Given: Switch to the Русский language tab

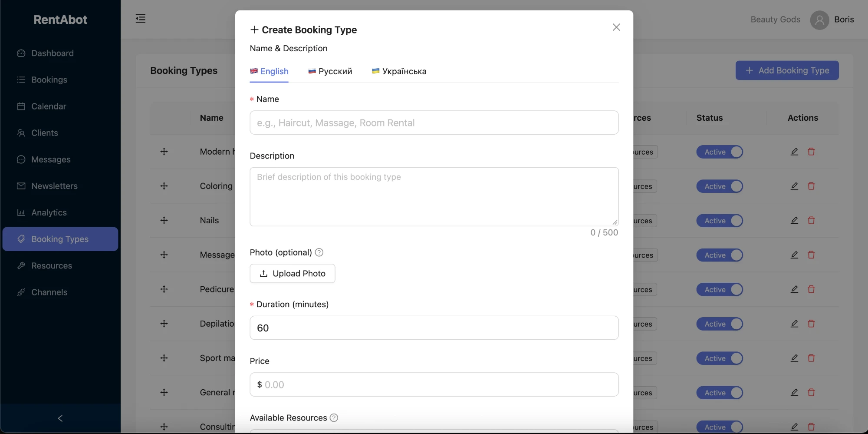Looking at the screenshot, I should (330, 71).
